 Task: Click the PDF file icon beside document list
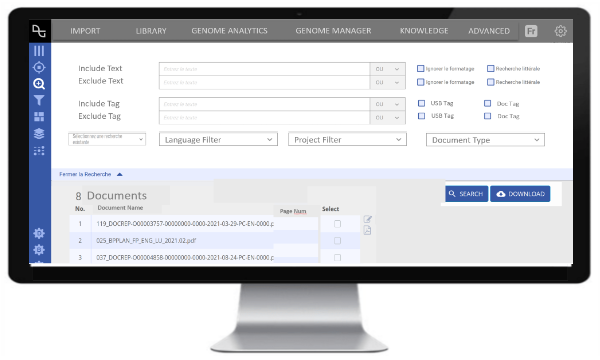[x=367, y=230]
